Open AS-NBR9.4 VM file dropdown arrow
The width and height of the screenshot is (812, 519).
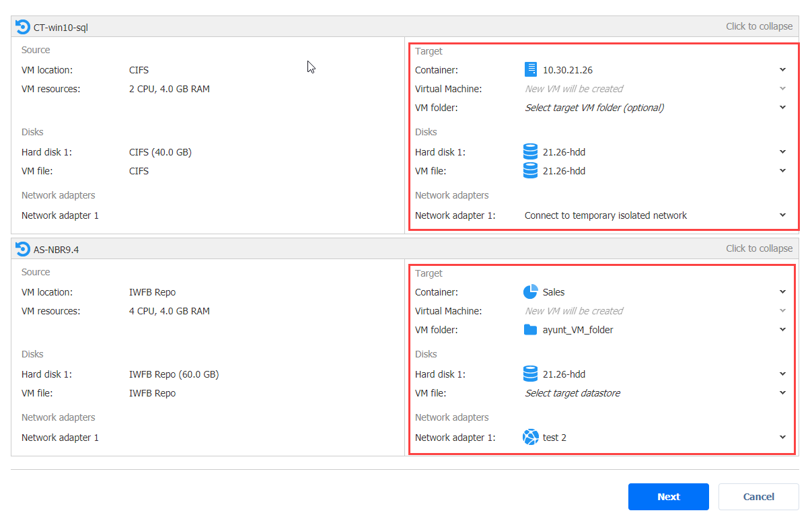[782, 392]
